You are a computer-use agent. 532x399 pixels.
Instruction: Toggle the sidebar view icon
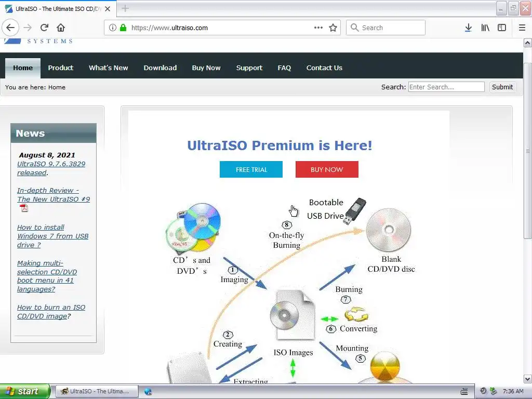[502, 28]
